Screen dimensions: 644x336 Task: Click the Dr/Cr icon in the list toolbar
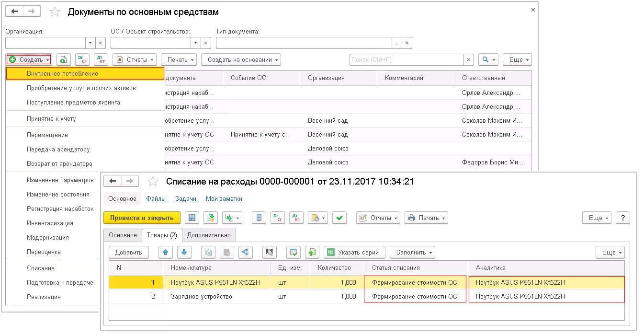[x=82, y=60]
